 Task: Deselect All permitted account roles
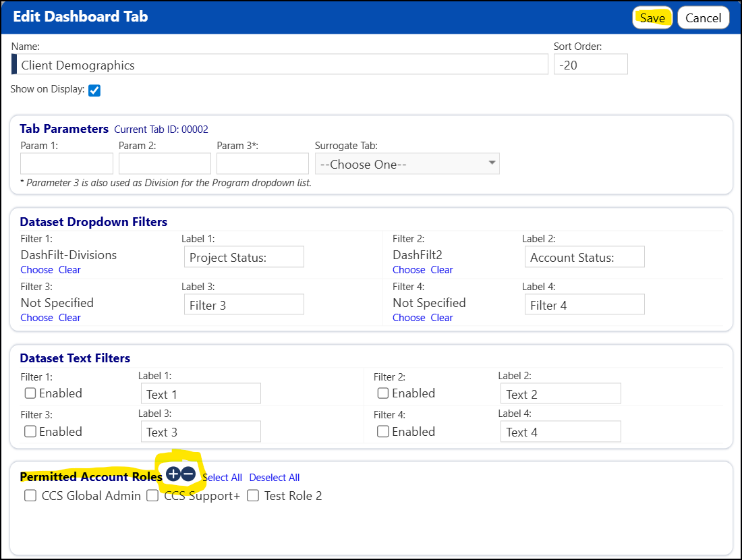(x=275, y=478)
